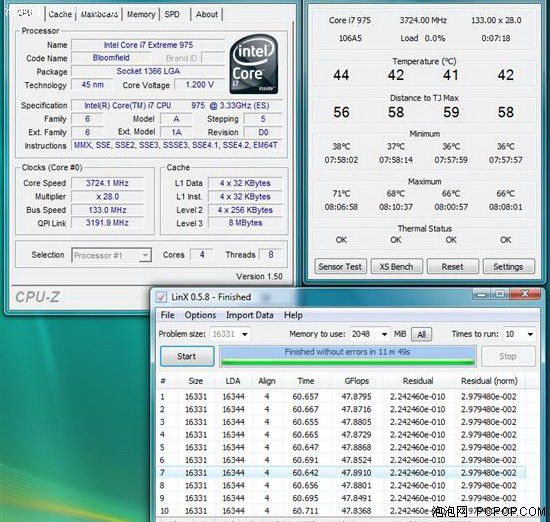Screen dimensions: 550x522
Task: Open the File menu in LinX
Action: [167, 315]
